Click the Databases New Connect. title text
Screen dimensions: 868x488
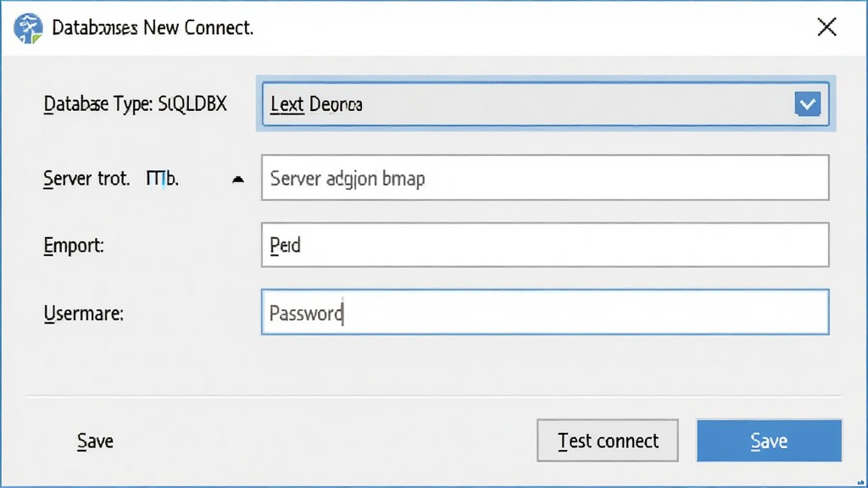[x=153, y=28]
